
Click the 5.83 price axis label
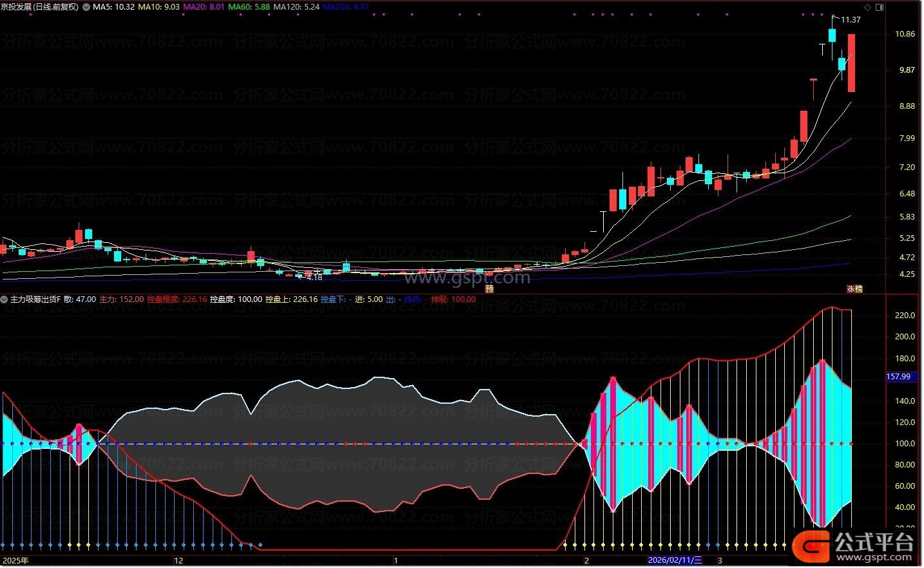[907, 217]
